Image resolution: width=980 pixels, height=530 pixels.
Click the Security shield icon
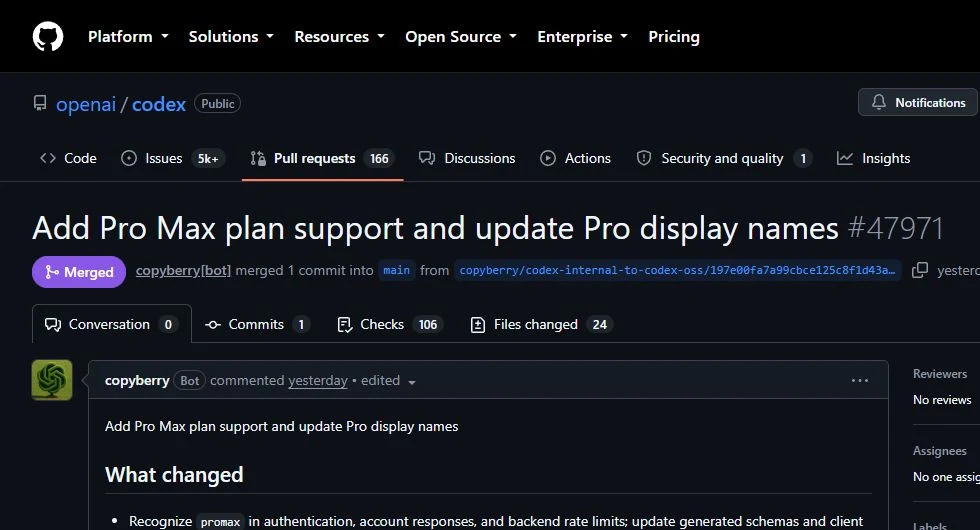pyautogui.click(x=644, y=158)
